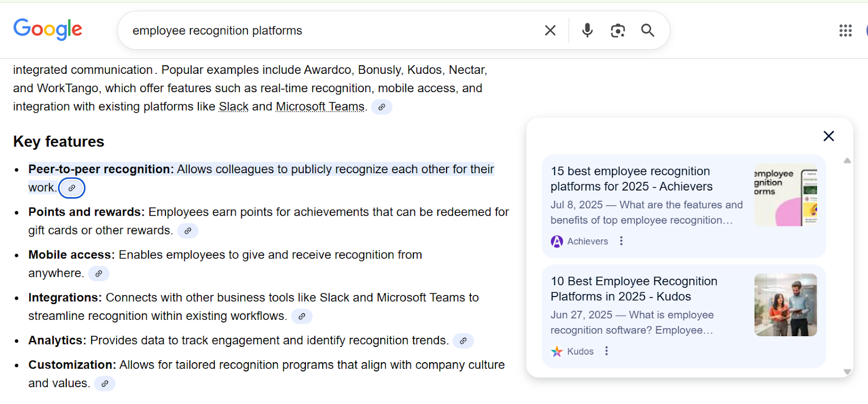Image resolution: width=868 pixels, height=404 pixels.
Task: Click the Achievers source logo
Action: 557,242
